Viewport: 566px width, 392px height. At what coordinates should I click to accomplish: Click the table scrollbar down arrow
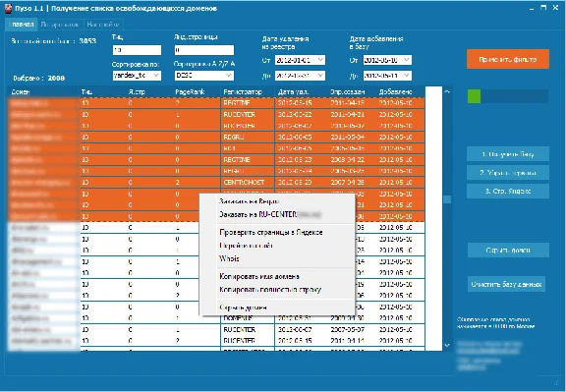pos(447,346)
